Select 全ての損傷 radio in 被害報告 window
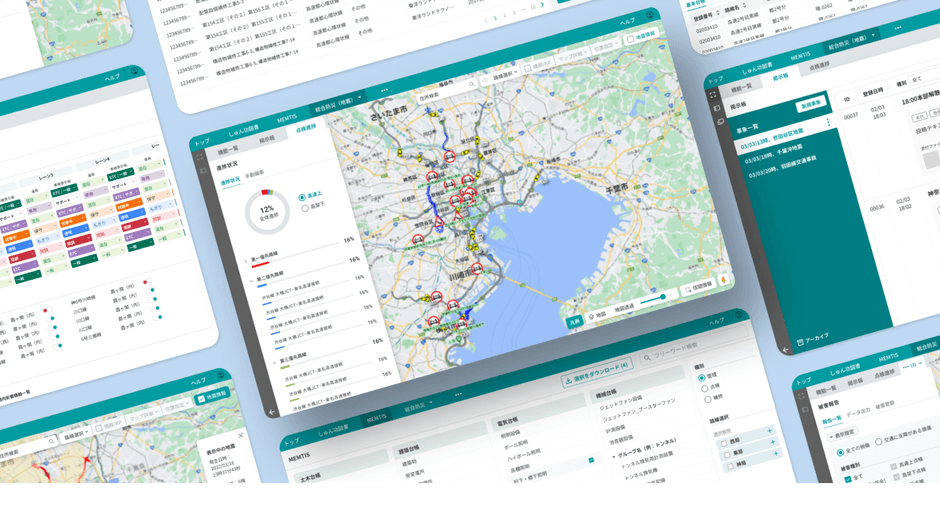Image resolution: width=940 pixels, height=512 pixels. click(x=840, y=451)
